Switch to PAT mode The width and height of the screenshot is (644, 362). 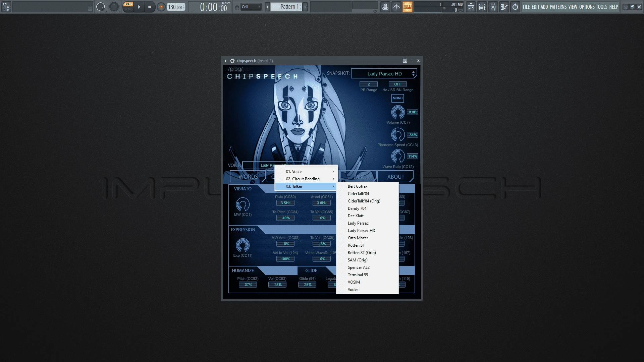tap(128, 4)
